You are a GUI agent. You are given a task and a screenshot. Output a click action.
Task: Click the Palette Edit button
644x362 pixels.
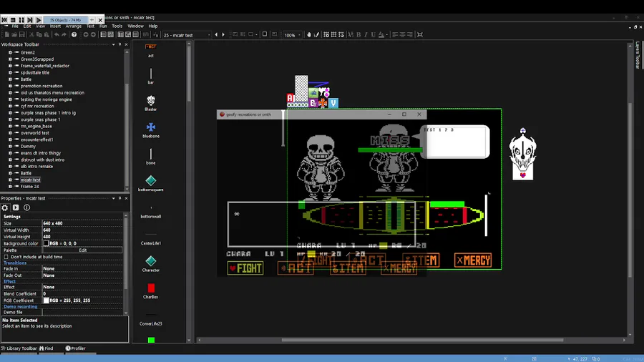82,250
